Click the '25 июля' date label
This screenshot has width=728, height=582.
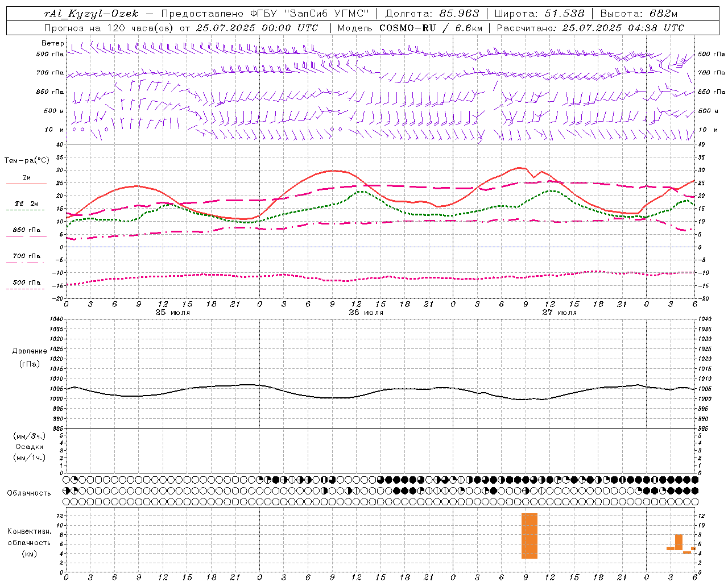(x=173, y=313)
